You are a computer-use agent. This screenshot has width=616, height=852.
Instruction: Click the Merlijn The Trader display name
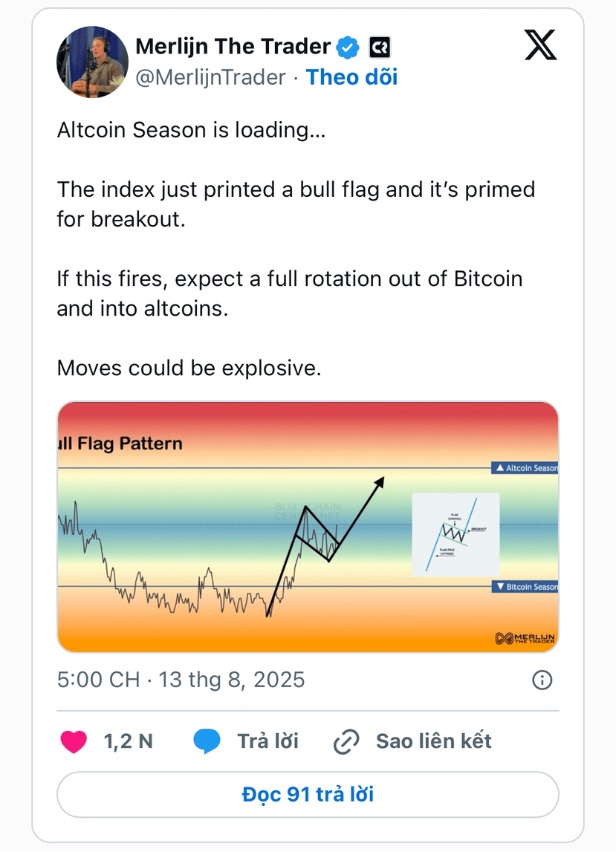[233, 47]
